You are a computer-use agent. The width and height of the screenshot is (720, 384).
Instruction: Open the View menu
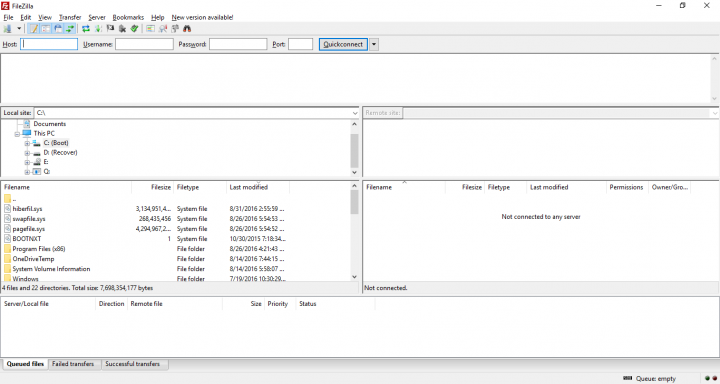coord(45,17)
